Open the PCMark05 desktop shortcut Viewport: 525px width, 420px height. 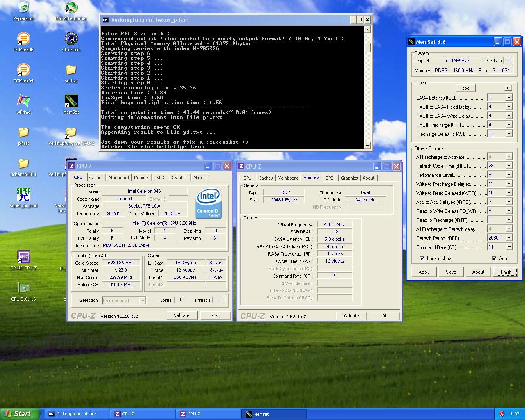click(x=23, y=42)
